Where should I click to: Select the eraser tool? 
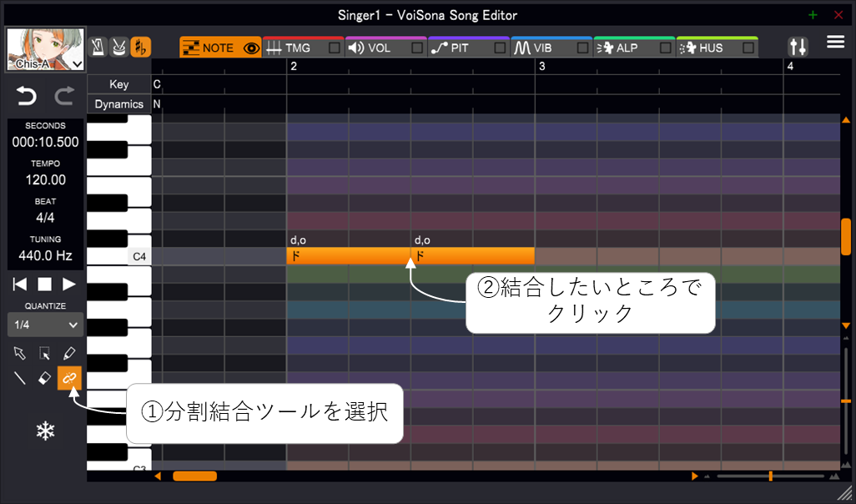(x=45, y=378)
